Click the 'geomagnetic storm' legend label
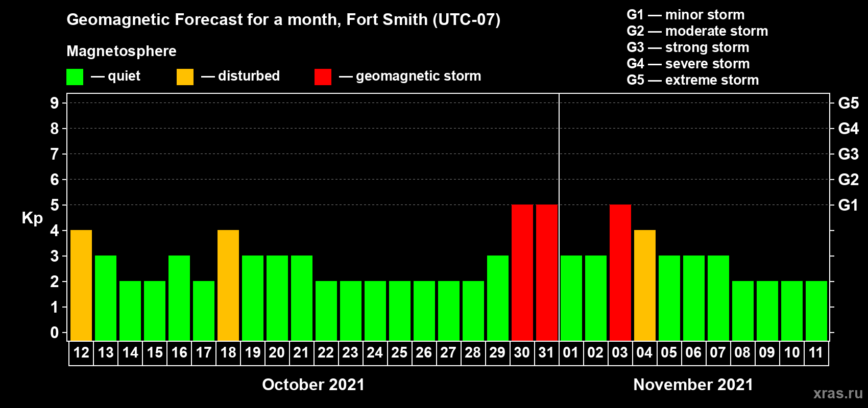 [x=418, y=76]
